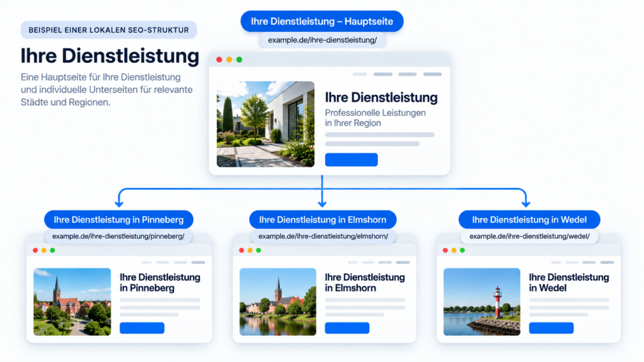The width and height of the screenshot is (644, 362).
Task: Click the red dot in the Elmshorn window
Action: point(241,250)
